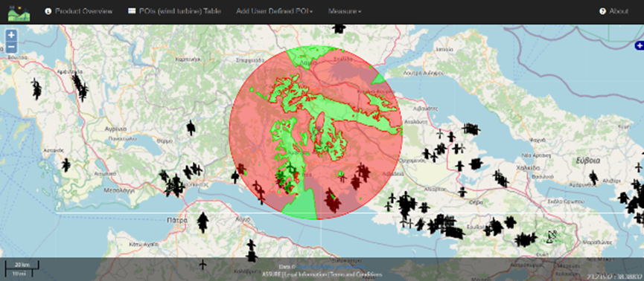
Task: Open the Terms and Conditions link
Action: click(x=356, y=274)
